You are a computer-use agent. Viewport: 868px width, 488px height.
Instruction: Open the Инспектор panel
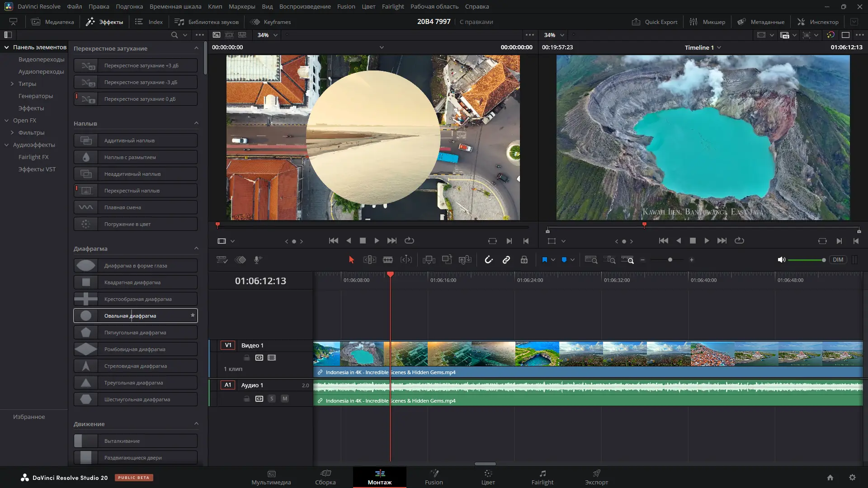(x=818, y=22)
